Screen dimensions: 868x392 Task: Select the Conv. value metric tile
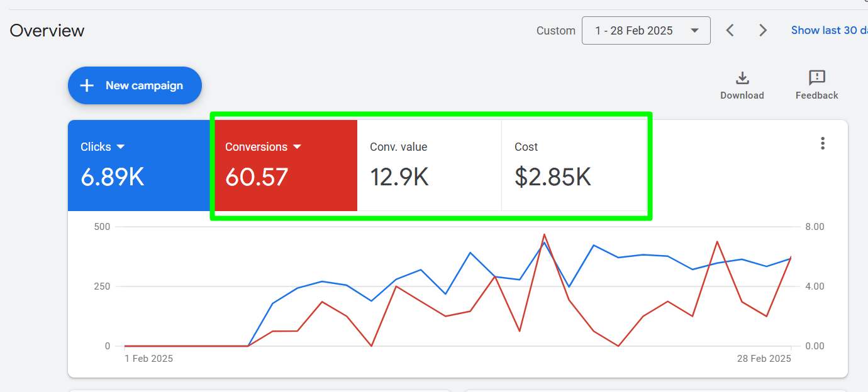(x=429, y=165)
